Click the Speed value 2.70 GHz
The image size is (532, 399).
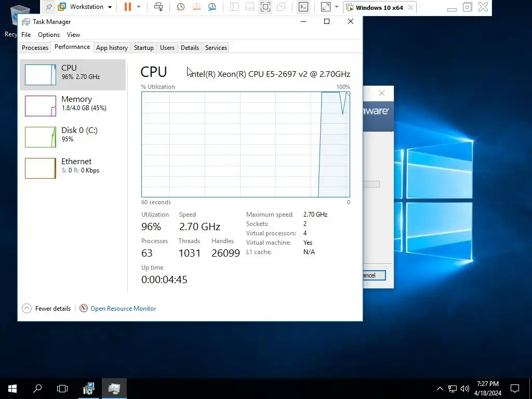(x=199, y=227)
